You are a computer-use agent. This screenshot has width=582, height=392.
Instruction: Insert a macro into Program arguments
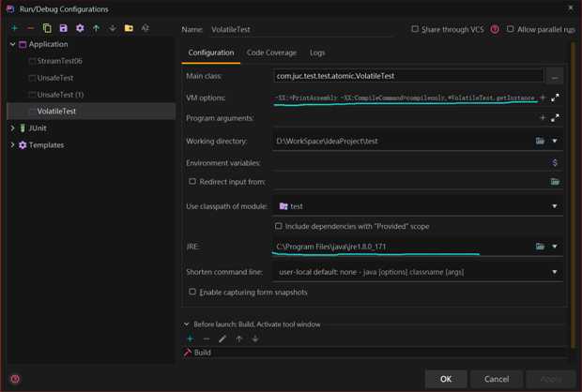tap(543, 118)
